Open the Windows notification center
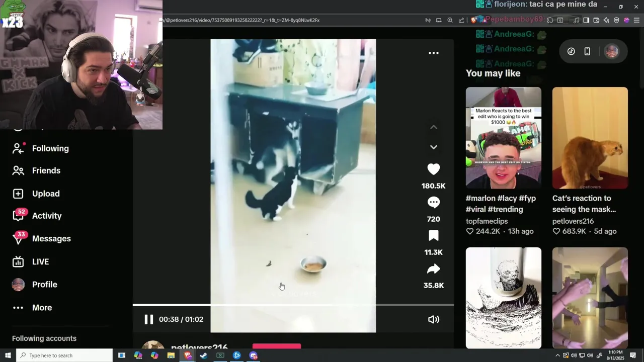This screenshot has width=644, height=362. pyautogui.click(x=633, y=355)
